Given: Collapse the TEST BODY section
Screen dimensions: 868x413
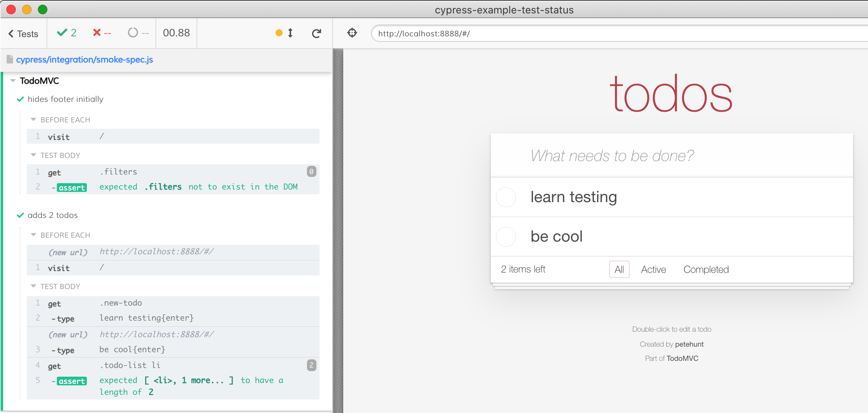Looking at the screenshot, I should coord(33,155).
